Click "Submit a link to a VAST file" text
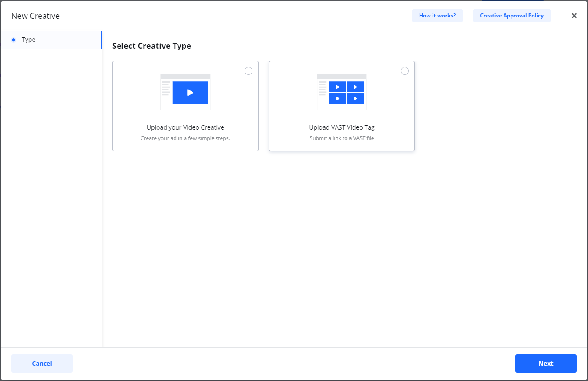588x381 pixels. click(342, 138)
